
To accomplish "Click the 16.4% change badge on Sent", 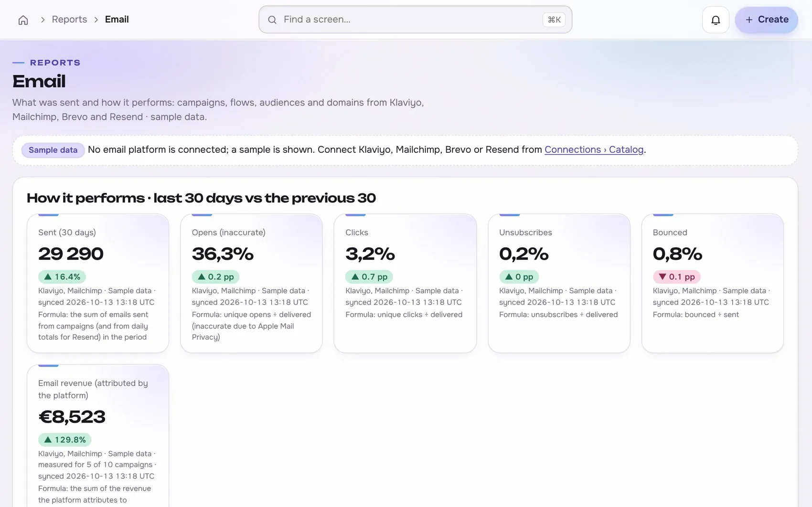I will click(62, 276).
